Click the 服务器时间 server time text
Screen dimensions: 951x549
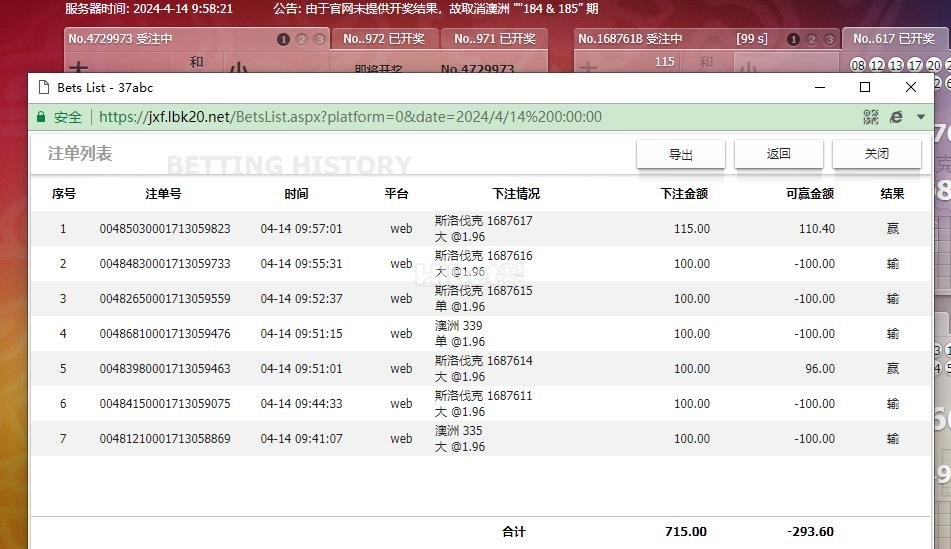[x=149, y=8]
